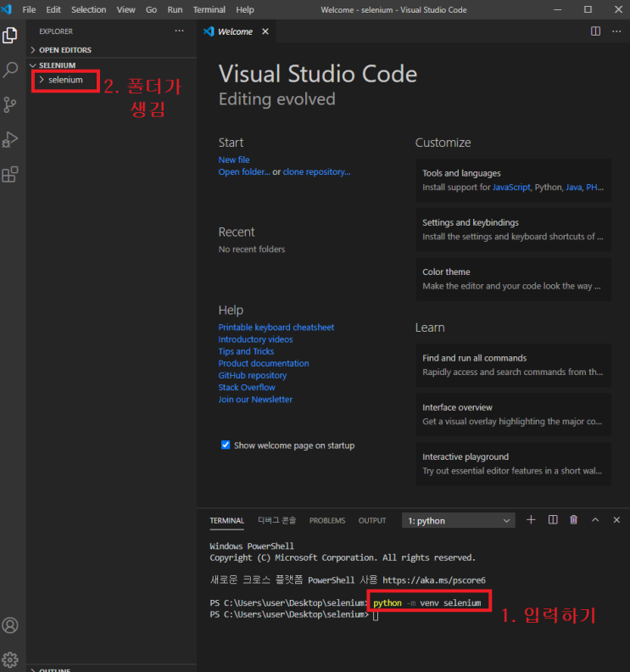
Task: Kill the terminal with trash icon
Action: pyautogui.click(x=573, y=520)
